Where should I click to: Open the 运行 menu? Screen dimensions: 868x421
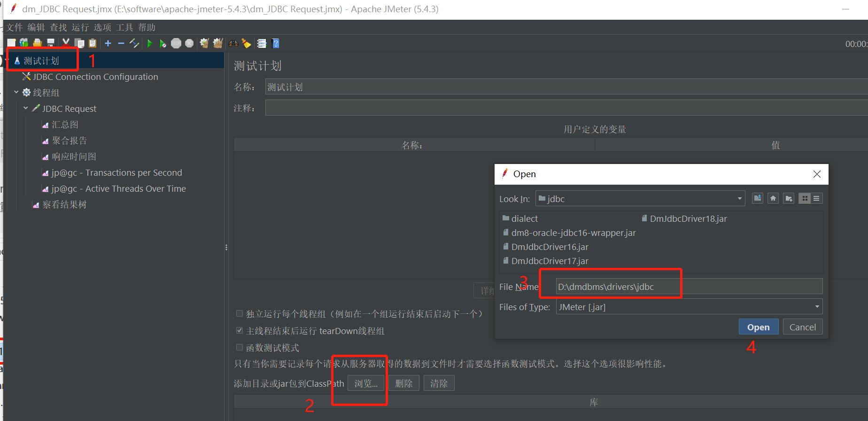point(80,27)
